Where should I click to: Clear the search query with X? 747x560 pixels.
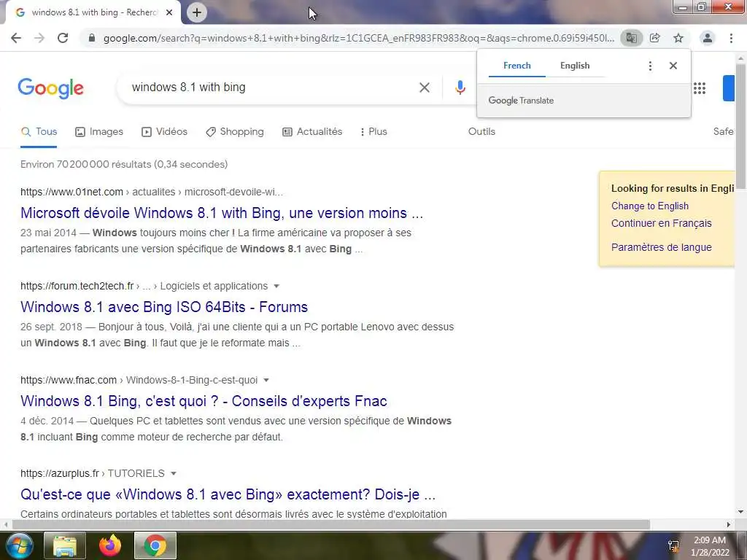(x=424, y=87)
